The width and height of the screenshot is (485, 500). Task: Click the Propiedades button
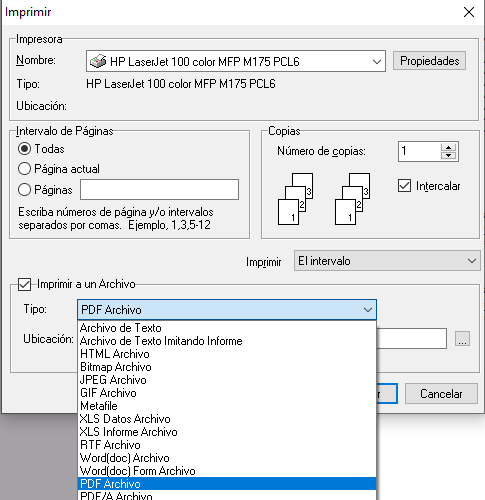(429, 61)
